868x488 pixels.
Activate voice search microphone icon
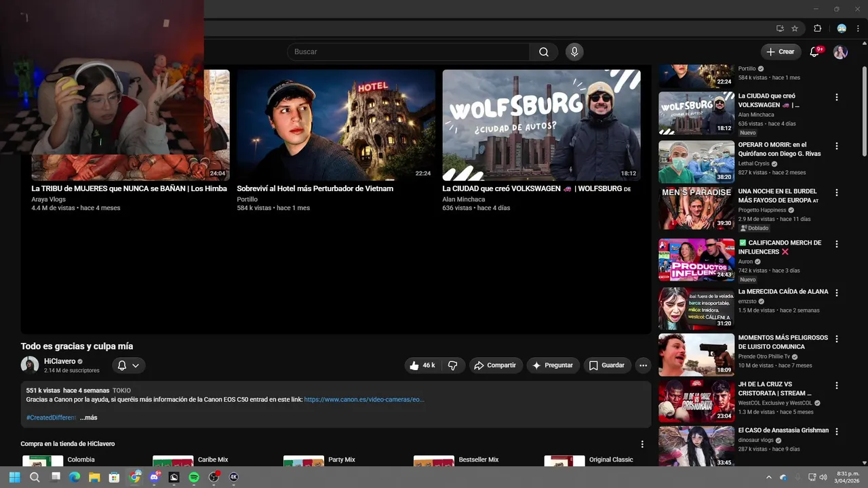[574, 52]
